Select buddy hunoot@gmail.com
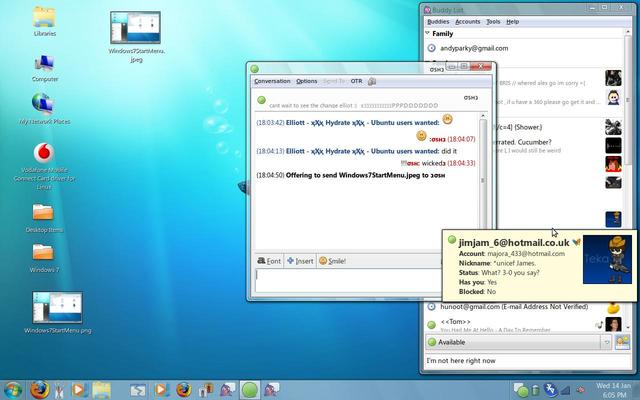 [513, 307]
